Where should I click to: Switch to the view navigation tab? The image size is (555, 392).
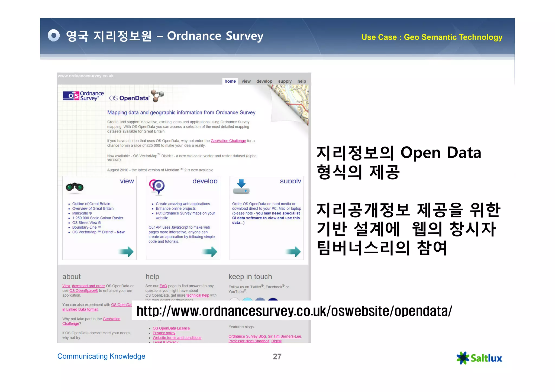coord(246,81)
